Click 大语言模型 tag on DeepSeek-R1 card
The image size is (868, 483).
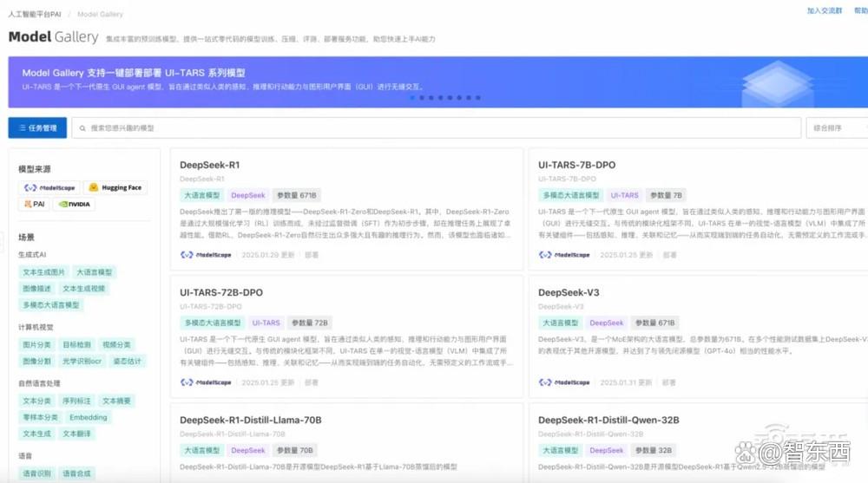click(x=201, y=195)
